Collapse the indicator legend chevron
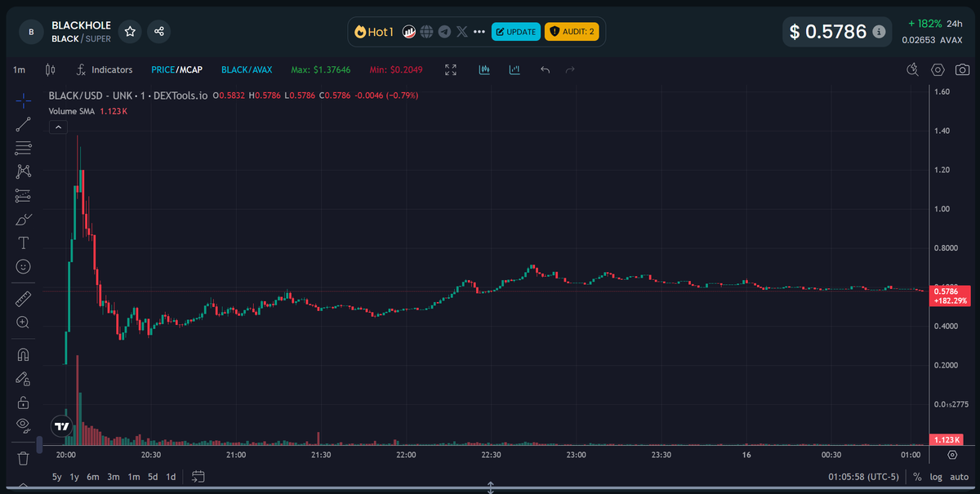The image size is (980, 494). pyautogui.click(x=58, y=127)
